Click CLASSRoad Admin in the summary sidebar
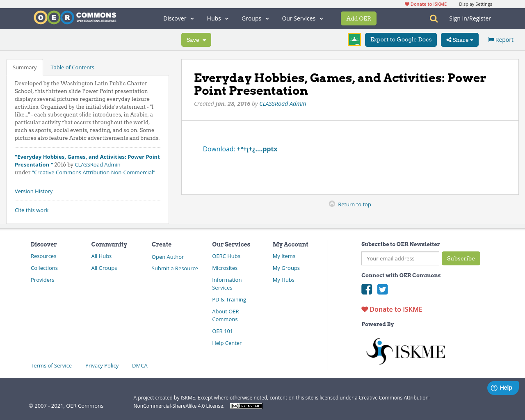This screenshot has width=525, height=420. (98, 164)
